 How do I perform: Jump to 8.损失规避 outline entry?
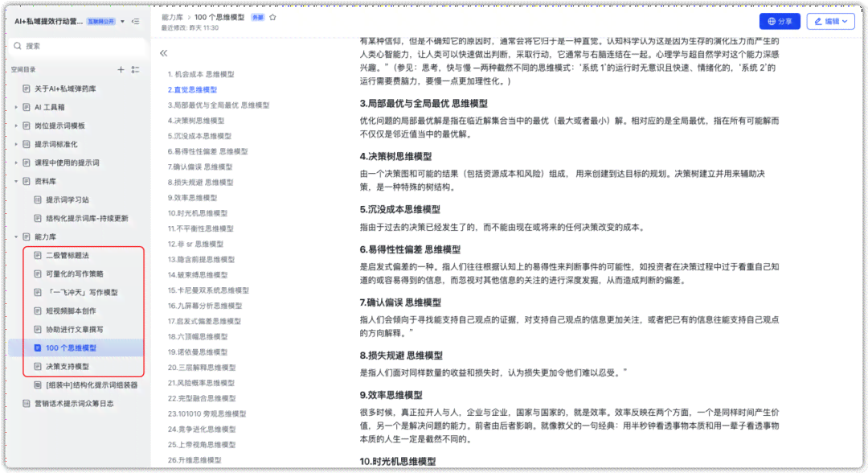pos(200,183)
